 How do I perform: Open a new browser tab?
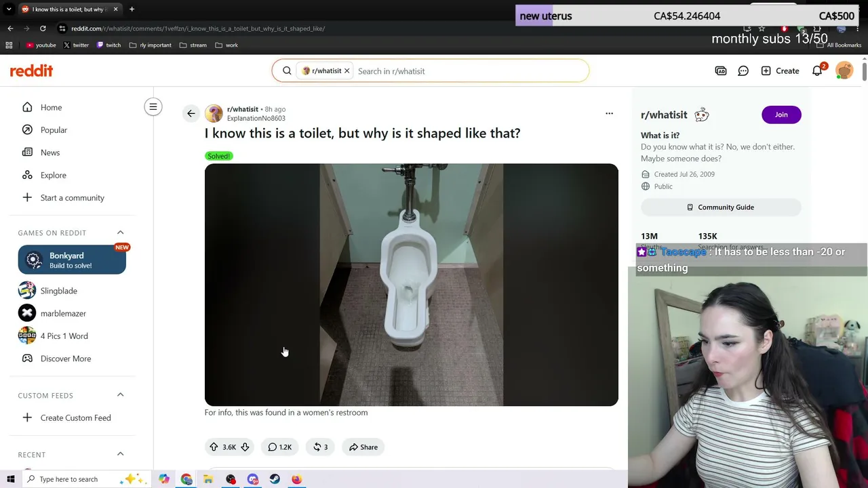tap(132, 9)
